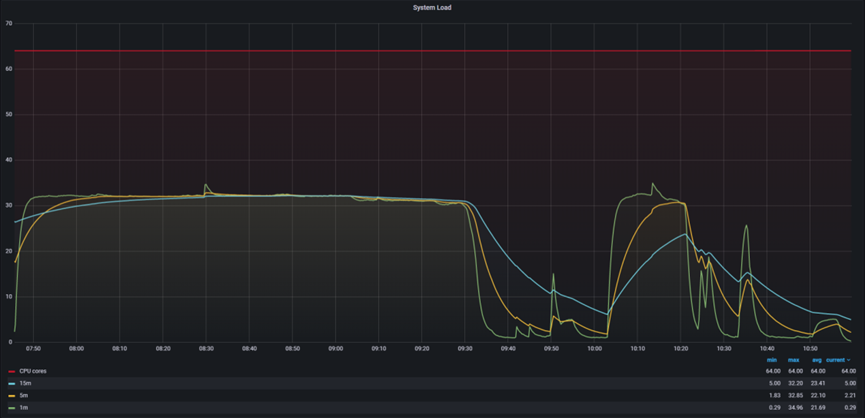Screen dimensions: 865x418
Task: Sort legend by the avg column
Action: (x=816, y=360)
